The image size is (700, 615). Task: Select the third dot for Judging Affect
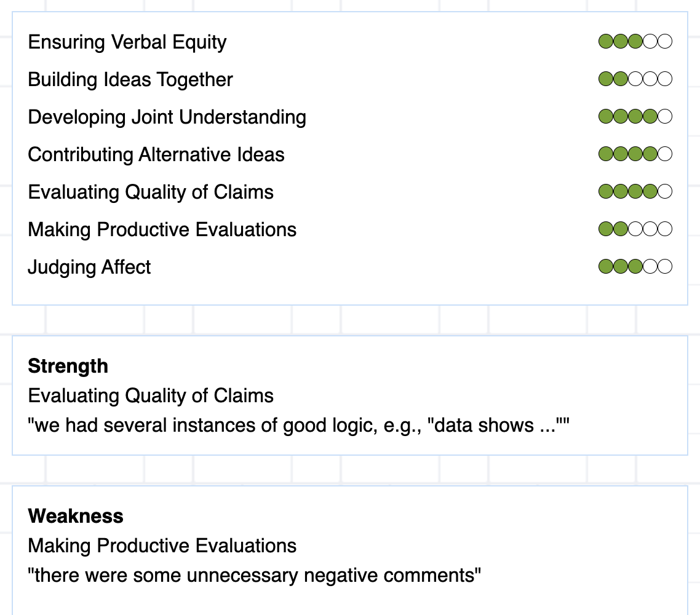(635, 266)
